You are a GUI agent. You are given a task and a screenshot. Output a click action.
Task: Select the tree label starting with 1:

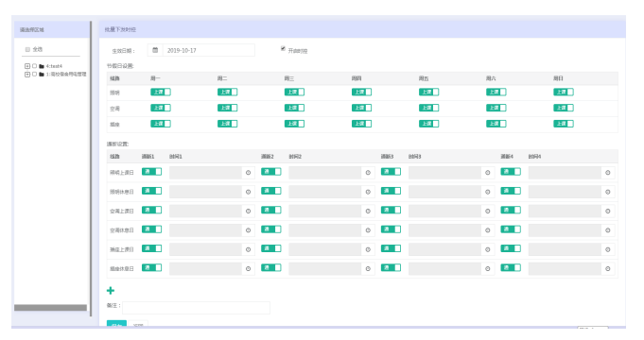pyautogui.click(x=66, y=75)
